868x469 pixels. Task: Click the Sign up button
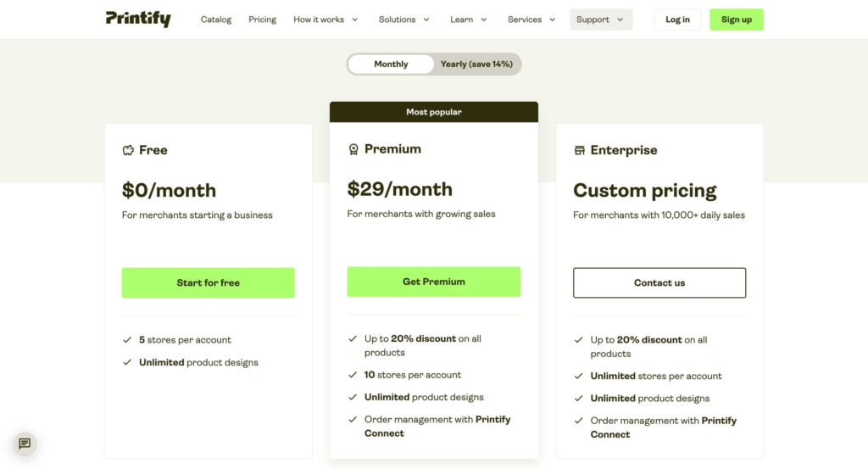(737, 20)
